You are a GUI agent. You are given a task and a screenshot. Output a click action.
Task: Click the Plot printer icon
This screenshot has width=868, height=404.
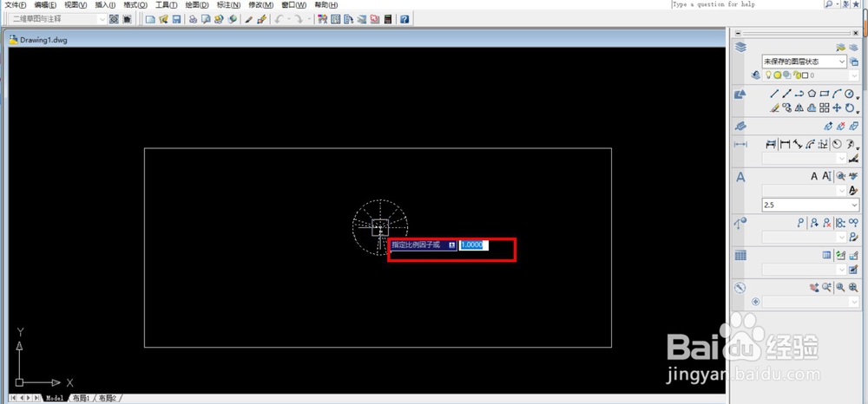tap(193, 19)
